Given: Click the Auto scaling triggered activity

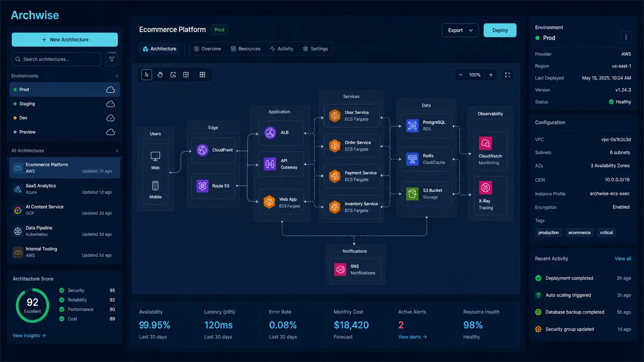Looking at the screenshot, I should [x=583, y=295].
